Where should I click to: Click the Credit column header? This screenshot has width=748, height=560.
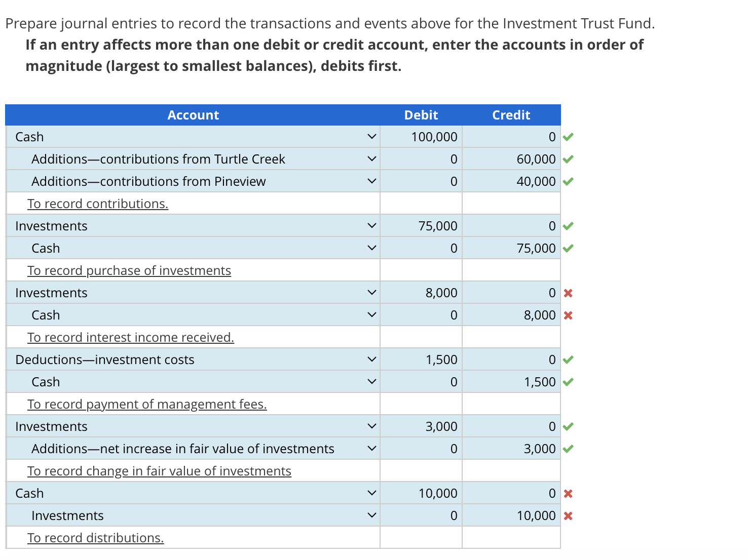(x=511, y=115)
